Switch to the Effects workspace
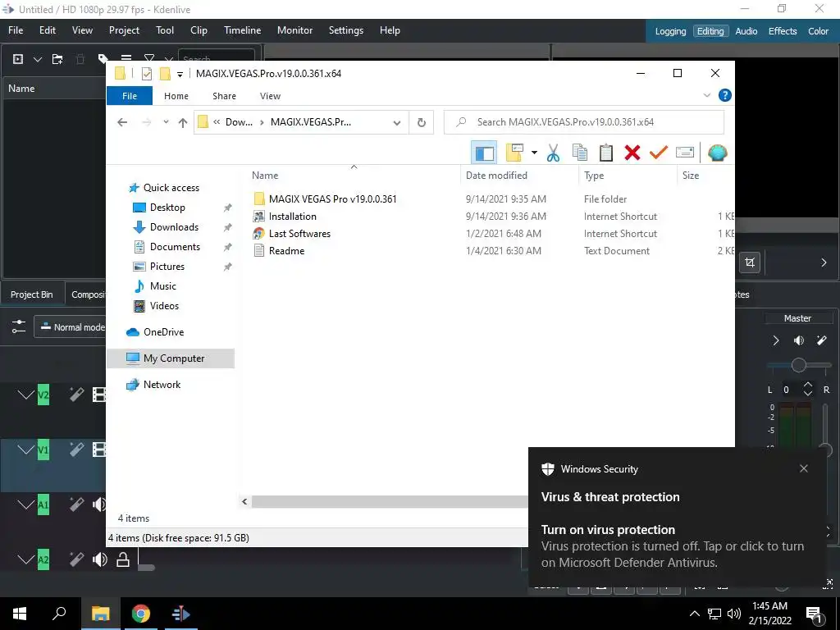This screenshot has width=840, height=630. click(x=782, y=31)
